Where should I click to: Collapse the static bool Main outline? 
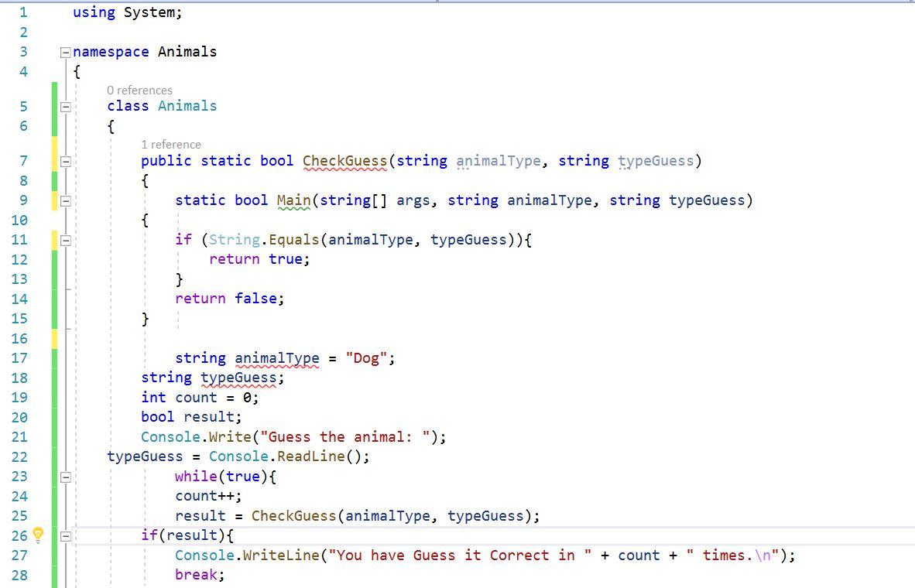pyautogui.click(x=65, y=201)
